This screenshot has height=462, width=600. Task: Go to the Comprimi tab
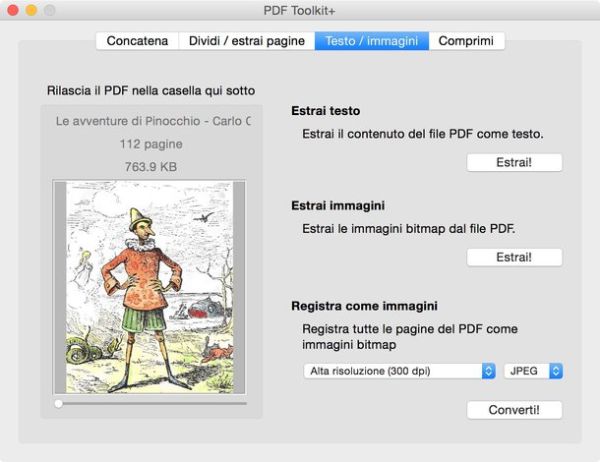point(467,41)
